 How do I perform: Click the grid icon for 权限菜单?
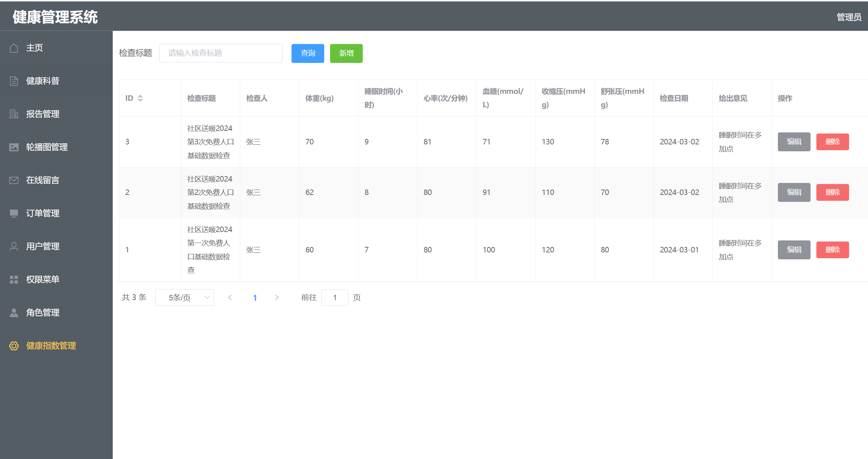pos(14,280)
